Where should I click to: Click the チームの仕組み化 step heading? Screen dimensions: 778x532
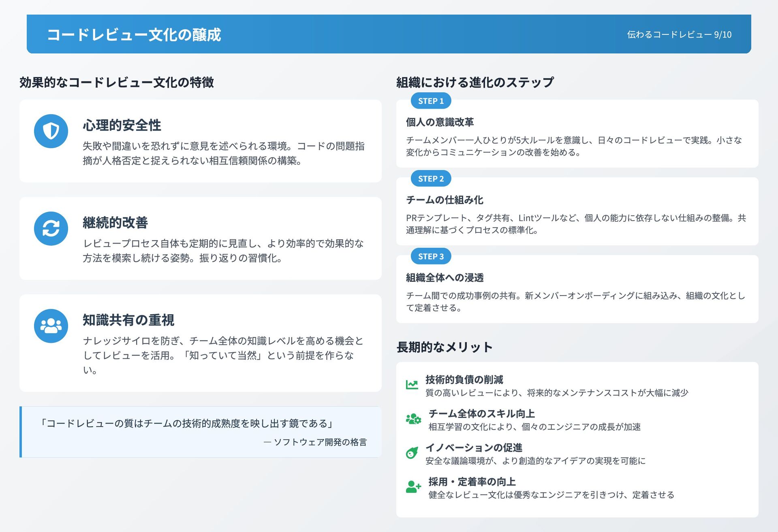(x=445, y=200)
